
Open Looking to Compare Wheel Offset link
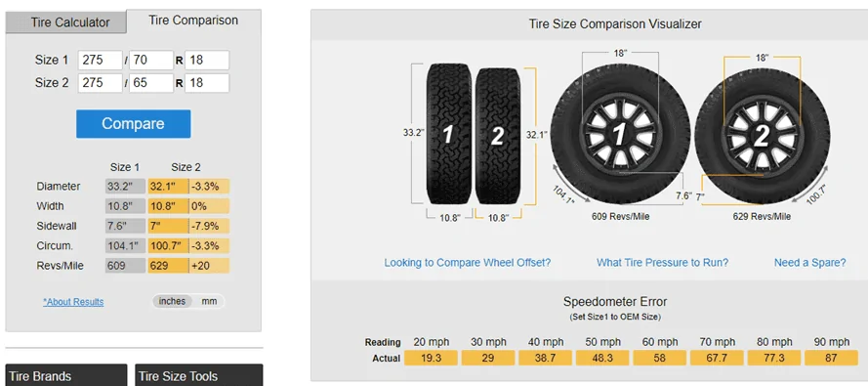click(468, 263)
